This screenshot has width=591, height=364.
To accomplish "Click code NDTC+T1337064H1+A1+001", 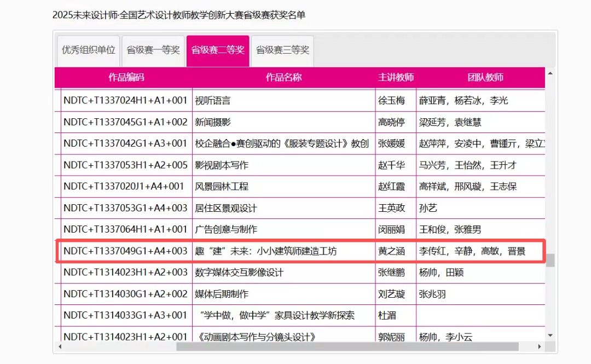I will (125, 229).
